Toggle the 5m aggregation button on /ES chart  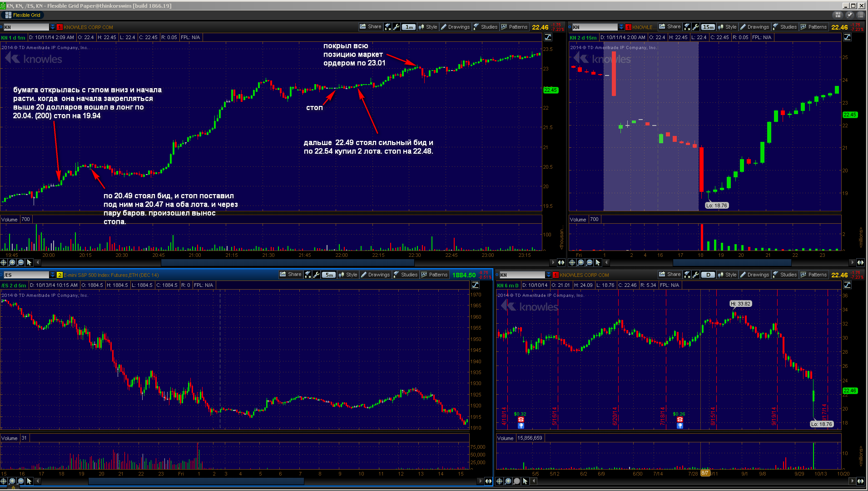(x=329, y=275)
